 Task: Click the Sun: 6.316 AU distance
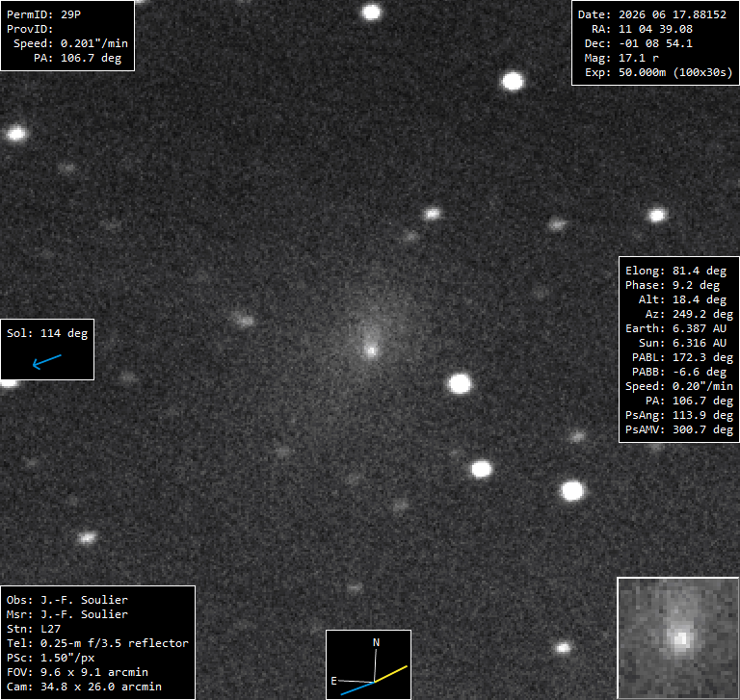pos(682,343)
